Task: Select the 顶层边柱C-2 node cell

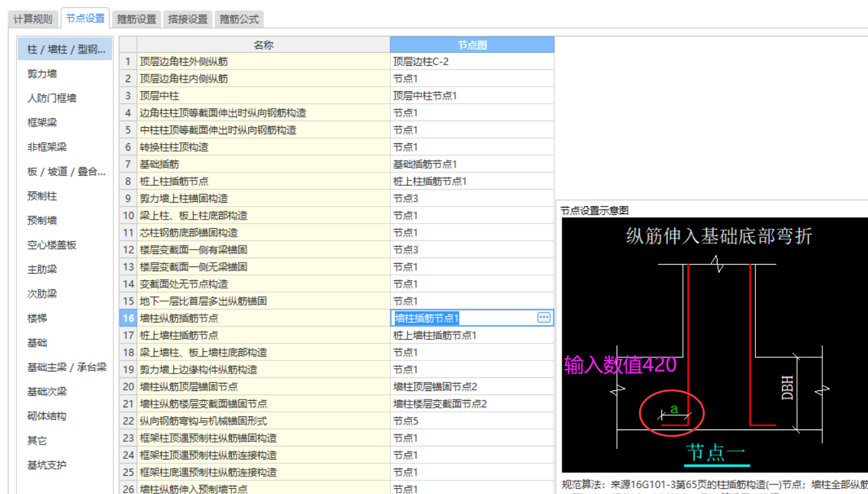Action: tap(472, 61)
